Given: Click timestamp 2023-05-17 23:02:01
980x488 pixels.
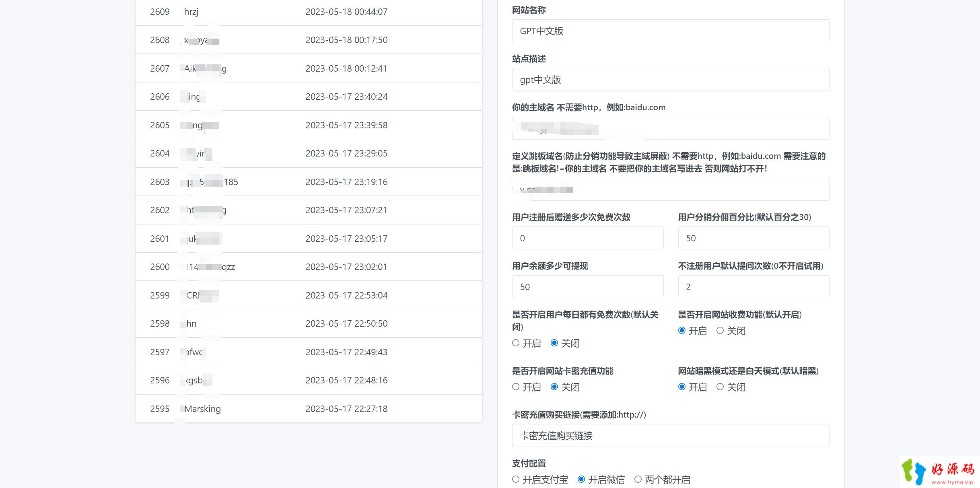Looking at the screenshot, I should click(346, 267).
